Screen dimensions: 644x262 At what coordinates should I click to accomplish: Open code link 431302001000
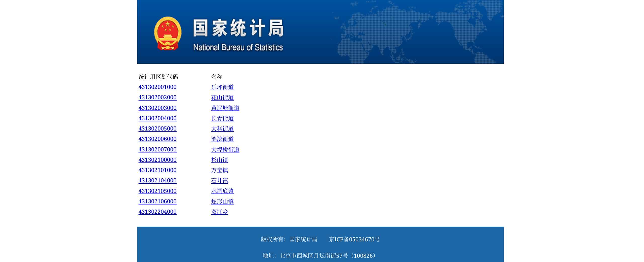[x=157, y=87]
